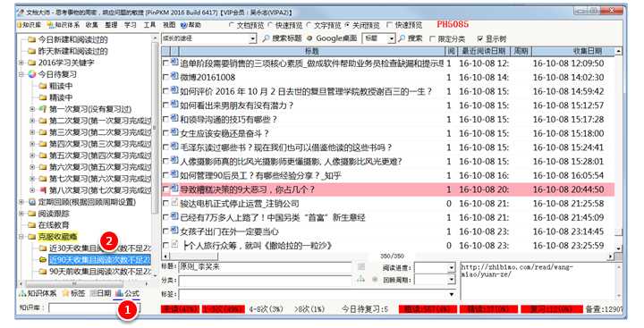Image resolution: width=644 pixels, height=328 pixels.
Task: Click folder icon of 今日新建和阅读过的
Action: pos(32,39)
